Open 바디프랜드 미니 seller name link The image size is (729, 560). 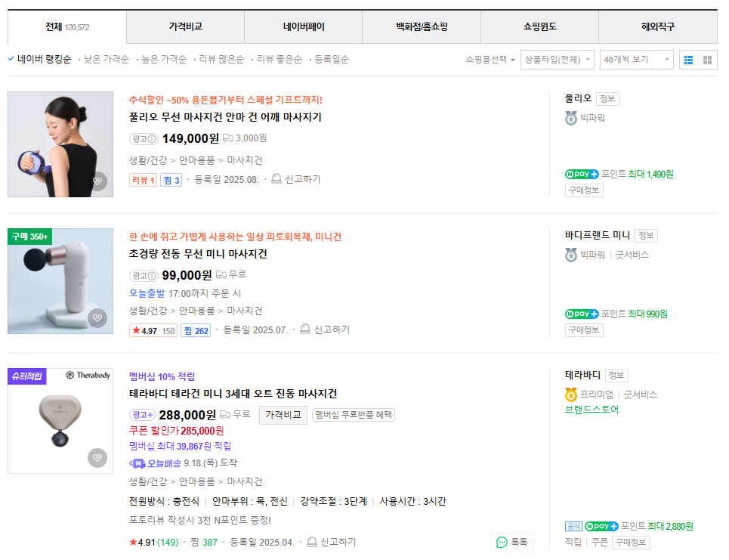point(598,235)
